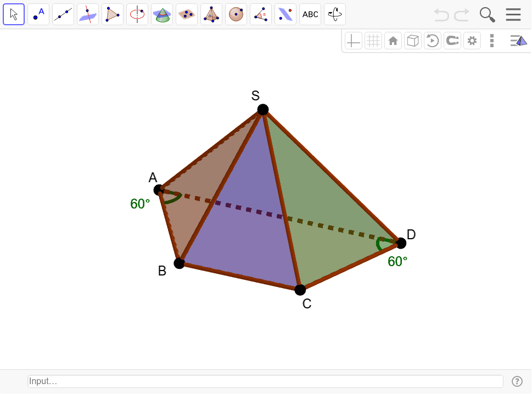
Task: Select the Rotate 3D graphics view tool
Action: pyautogui.click(x=335, y=14)
